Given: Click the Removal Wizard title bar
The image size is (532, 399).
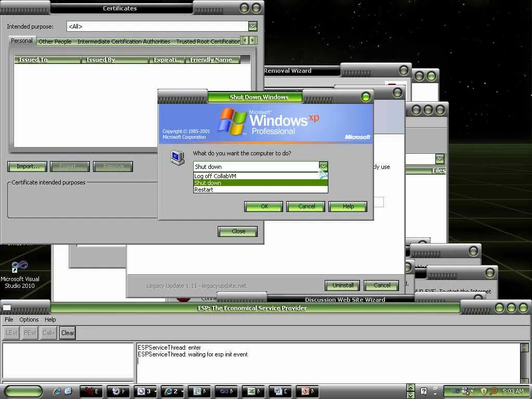Looking at the screenshot, I should pos(302,71).
